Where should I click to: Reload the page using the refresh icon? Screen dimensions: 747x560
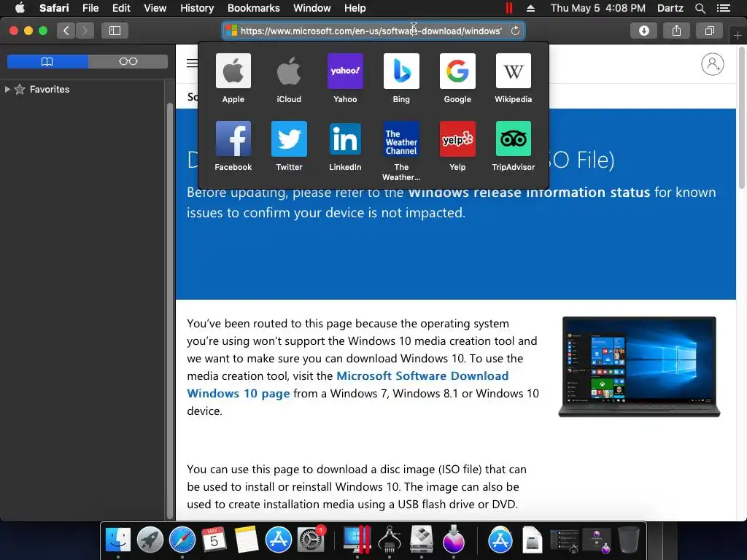click(515, 31)
